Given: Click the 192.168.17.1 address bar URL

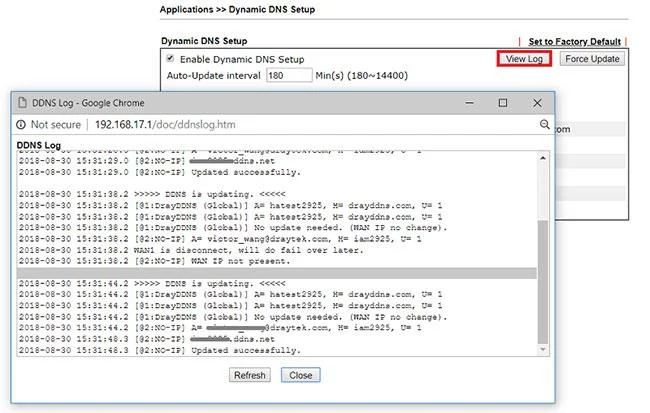Looking at the screenshot, I should 165,125.
